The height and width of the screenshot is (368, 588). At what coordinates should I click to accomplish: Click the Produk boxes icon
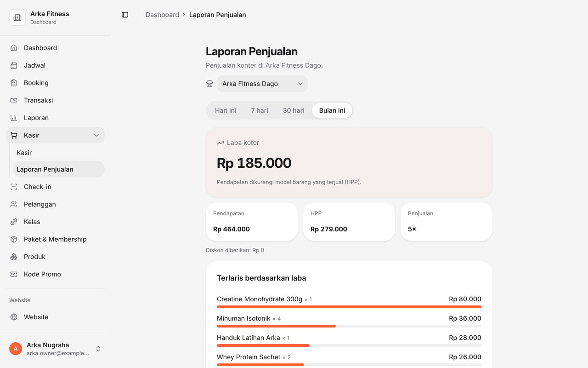click(x=14, y=257)
